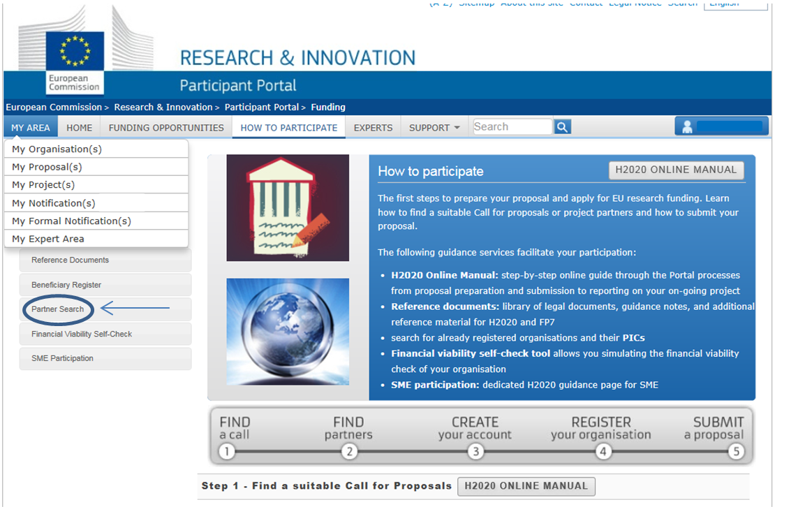Open Partner Search in the sidebar
This screenshot has width=812, height=516.
tap(105, 309)
